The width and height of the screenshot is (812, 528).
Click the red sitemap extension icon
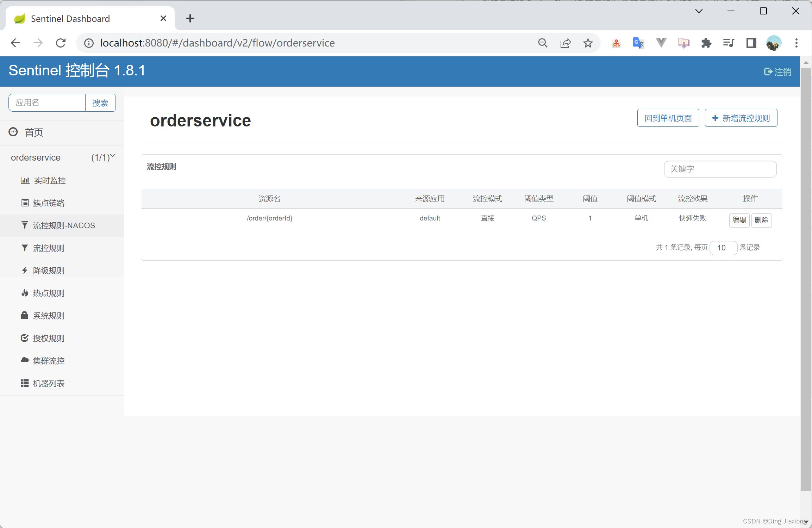[616, 43]
